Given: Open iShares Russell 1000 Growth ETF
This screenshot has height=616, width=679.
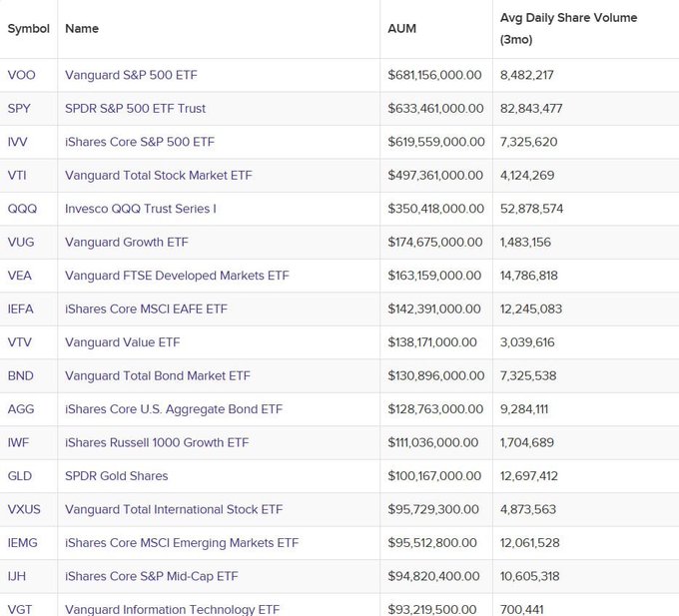Looking at the screenshot, I should (x=157, y=442).
